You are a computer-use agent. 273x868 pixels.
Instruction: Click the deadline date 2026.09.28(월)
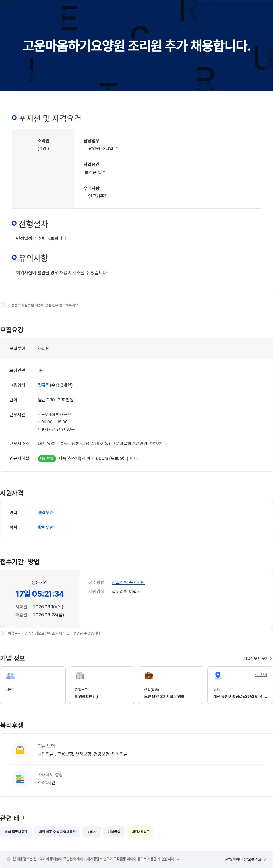click(49, 615)
